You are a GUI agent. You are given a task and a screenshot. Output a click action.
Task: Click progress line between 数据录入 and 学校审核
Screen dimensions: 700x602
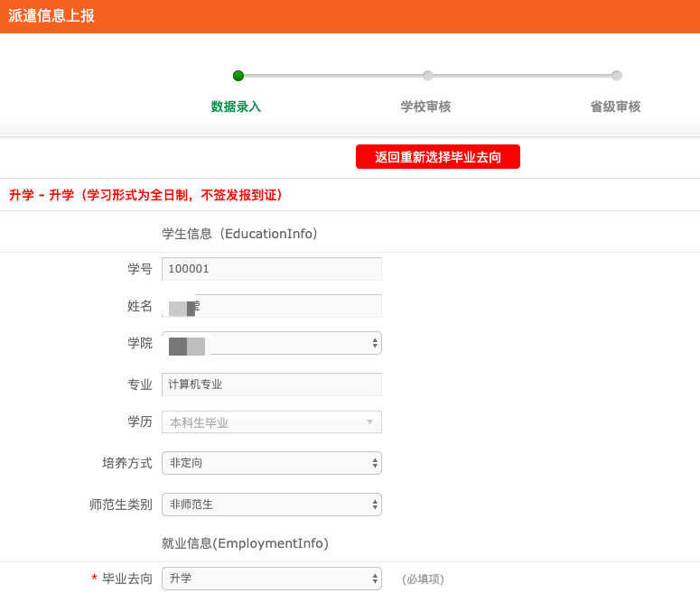pos(332,76)
